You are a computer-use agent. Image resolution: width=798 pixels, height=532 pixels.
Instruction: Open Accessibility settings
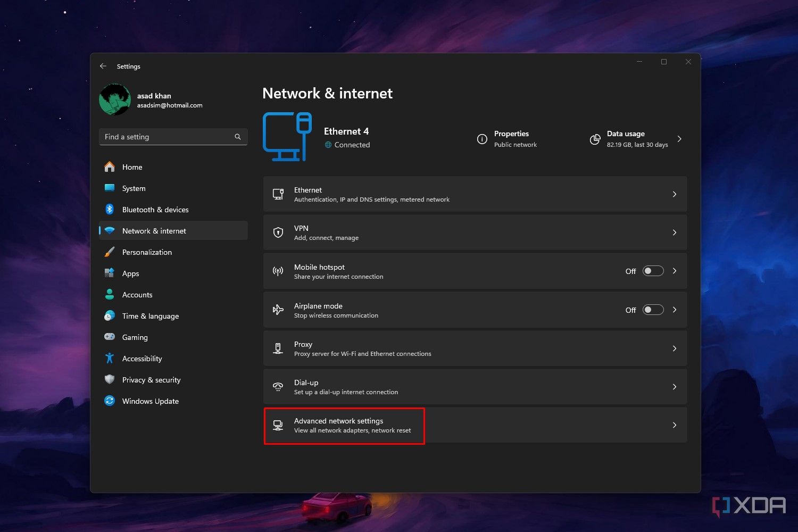[173, 359]
